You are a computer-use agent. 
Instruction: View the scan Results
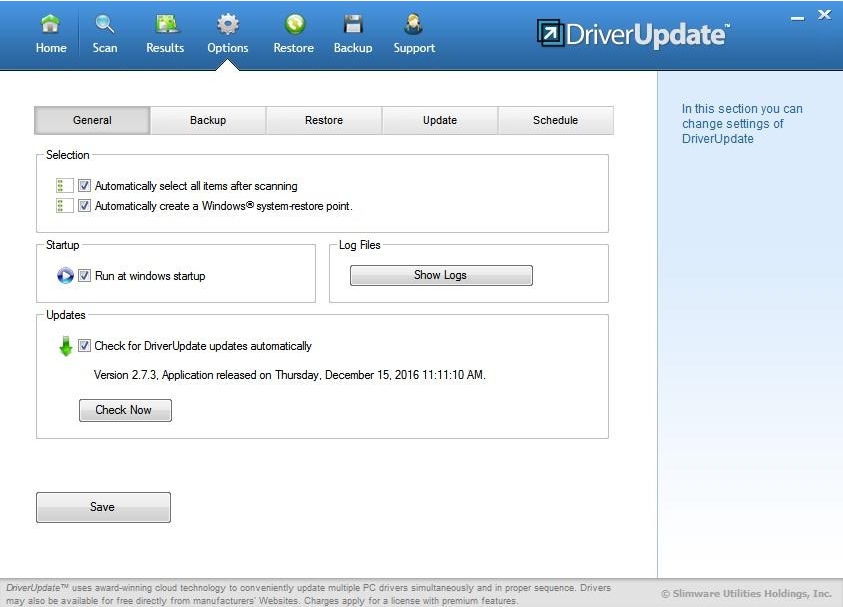coord(164,31)
